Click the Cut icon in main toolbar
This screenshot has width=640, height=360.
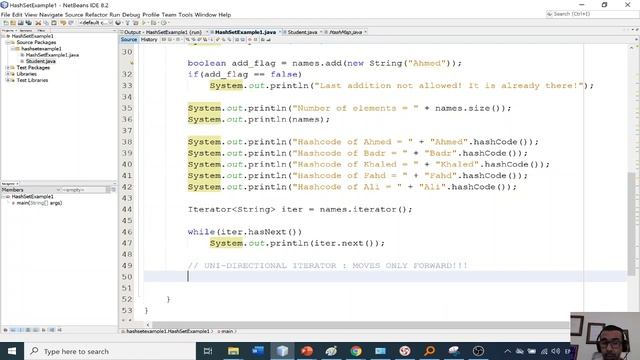(x=38, y=23)
